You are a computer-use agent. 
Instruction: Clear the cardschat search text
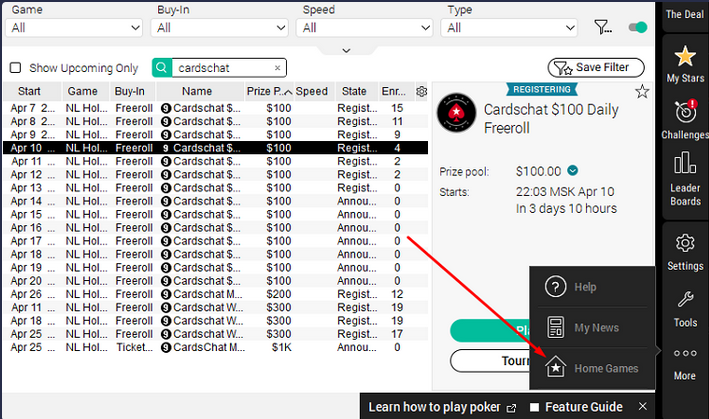point(277,68)
